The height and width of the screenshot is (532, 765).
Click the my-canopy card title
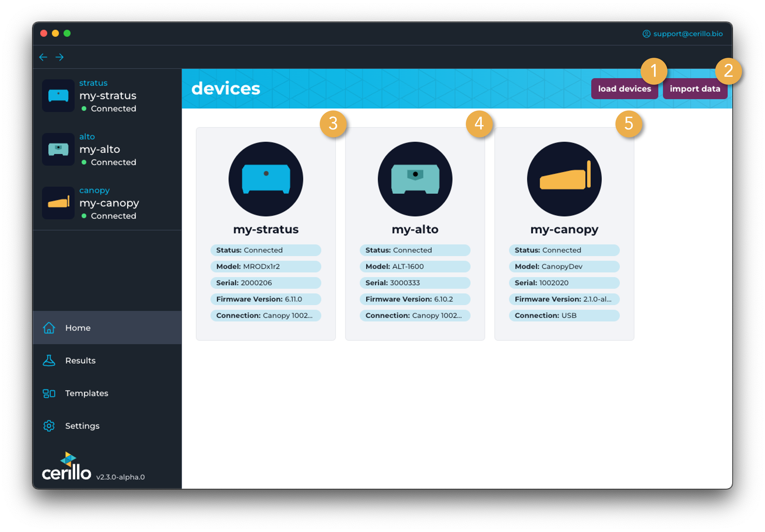[x=565, y=230]
